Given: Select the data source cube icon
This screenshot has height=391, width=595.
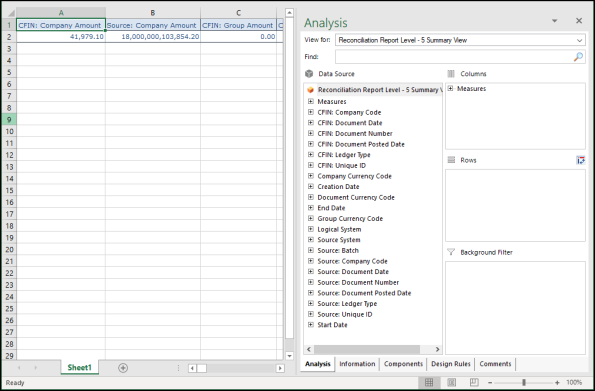Looking at the screenshot, I should click(309, 74).
